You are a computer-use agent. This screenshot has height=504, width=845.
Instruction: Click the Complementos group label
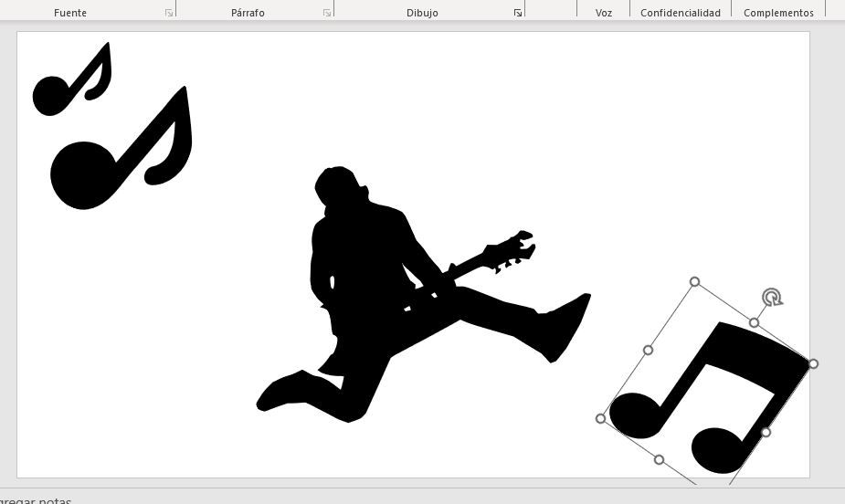[x=778, y=13]
